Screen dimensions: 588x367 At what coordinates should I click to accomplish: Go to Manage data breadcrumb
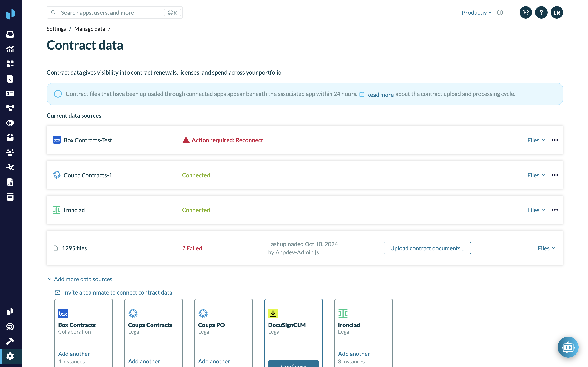point(90,29)
